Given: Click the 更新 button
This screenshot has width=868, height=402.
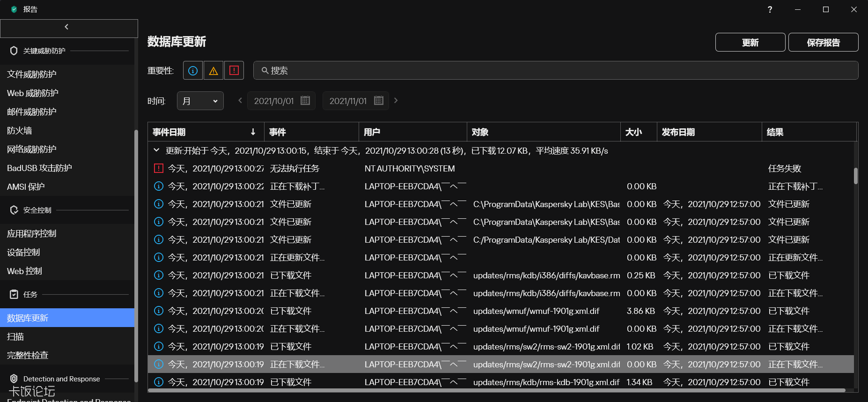Looking at the screenshot, I should click(x=750, y=42).
